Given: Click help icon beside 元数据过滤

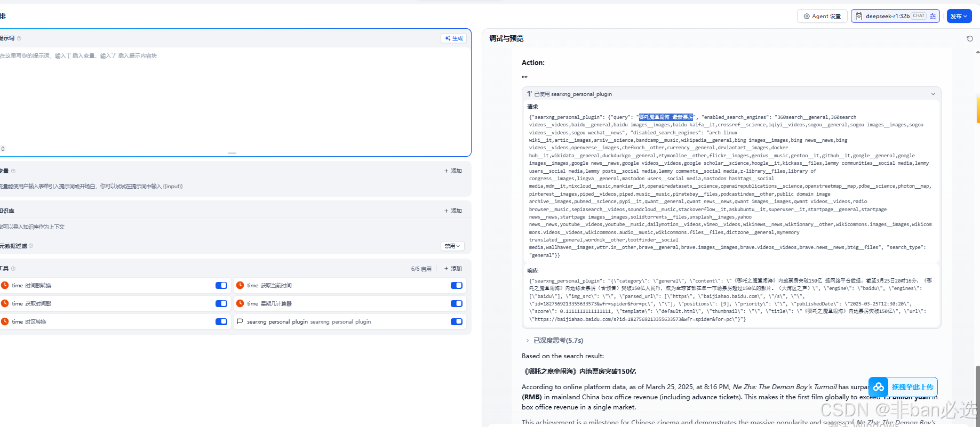Looking at the screenshot, I should click(31, 246).
